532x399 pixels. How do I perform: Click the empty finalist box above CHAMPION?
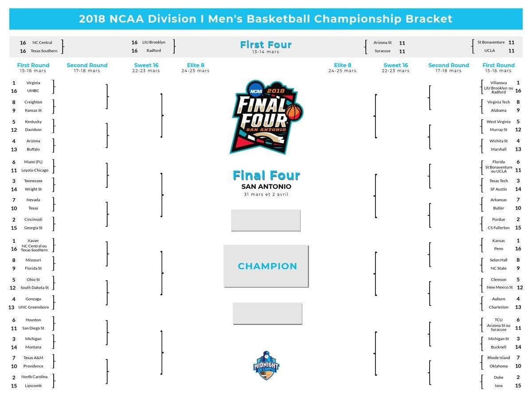[x=266, y=220]
